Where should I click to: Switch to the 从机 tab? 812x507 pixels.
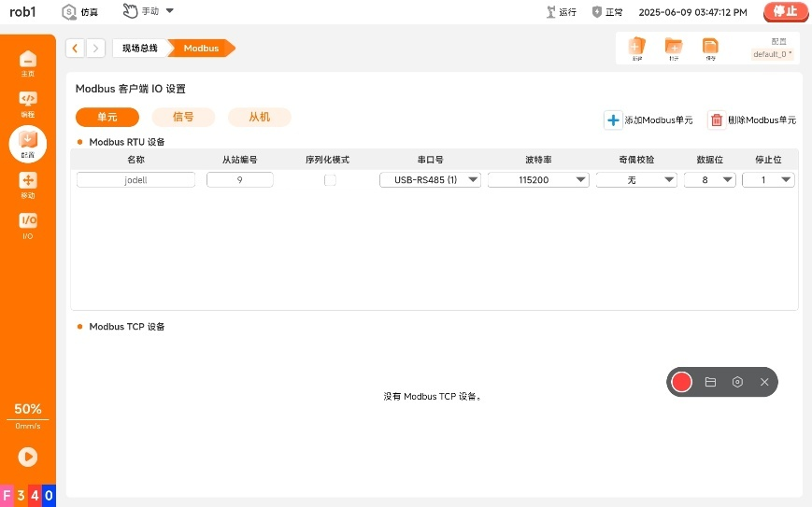[x=259, y=117]
